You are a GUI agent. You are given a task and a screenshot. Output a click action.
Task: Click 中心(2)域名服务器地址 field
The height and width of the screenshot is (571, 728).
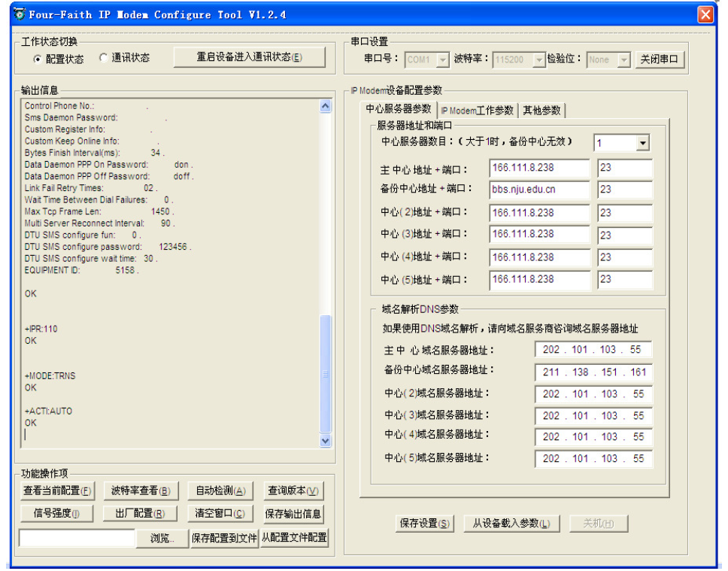(x=593, y=394)
